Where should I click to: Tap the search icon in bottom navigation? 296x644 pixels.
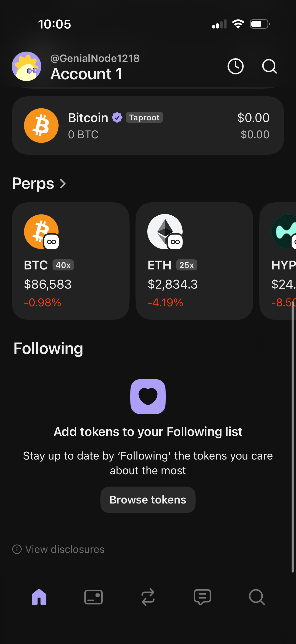coord(257,598)
